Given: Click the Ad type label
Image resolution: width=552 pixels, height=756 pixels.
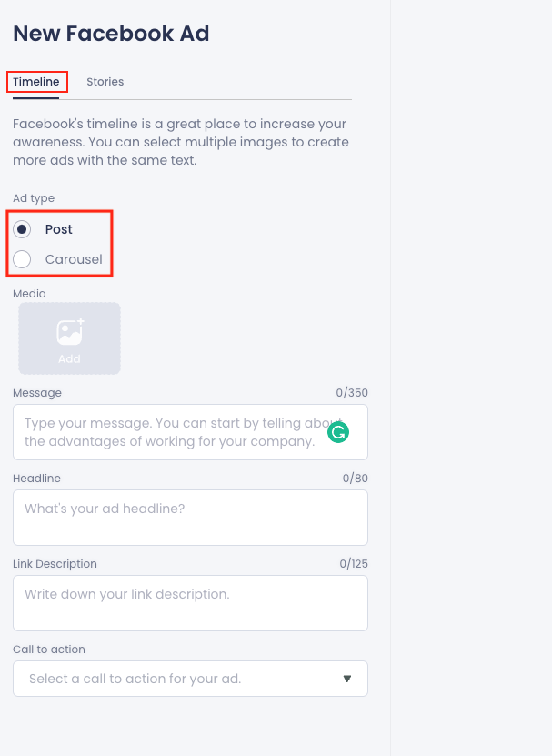Looking at the screenshot, I should 32,197.
